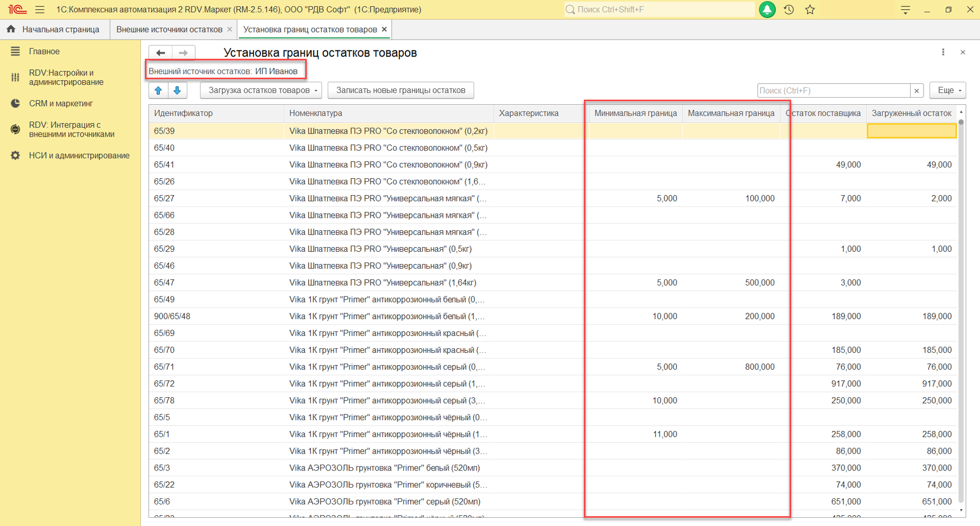Clear the table search with the x button
The image size is (980, 526).
point(917,91)
